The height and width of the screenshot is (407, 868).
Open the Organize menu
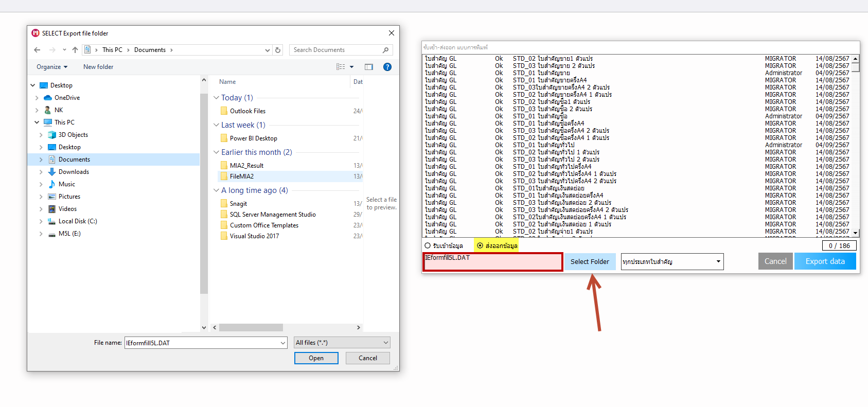[51, 67]
